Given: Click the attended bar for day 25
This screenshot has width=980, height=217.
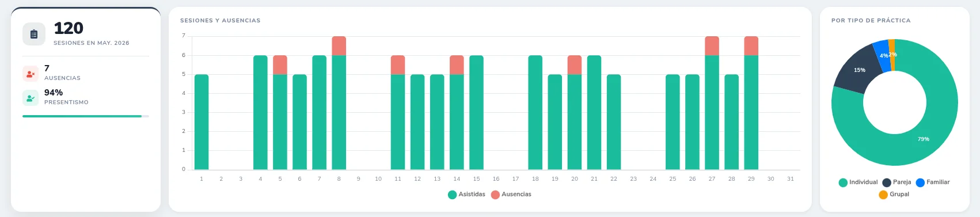Looking at the screenshot, I should (x=673, y=122).
